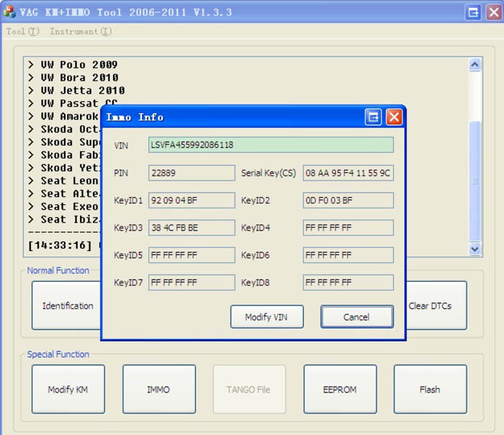
Task: Click the KeyID3 field 38 4C FB BE
Action: pyautogui.click(x=192, y=228)
